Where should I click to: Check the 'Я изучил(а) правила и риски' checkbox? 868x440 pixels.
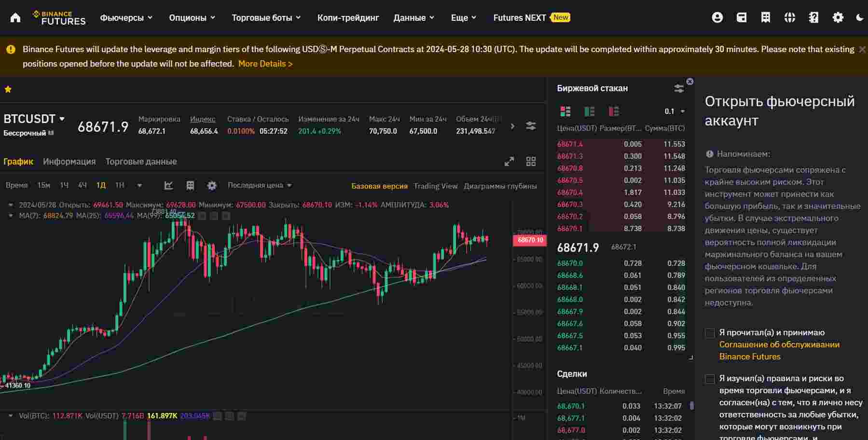click(710, 379)
